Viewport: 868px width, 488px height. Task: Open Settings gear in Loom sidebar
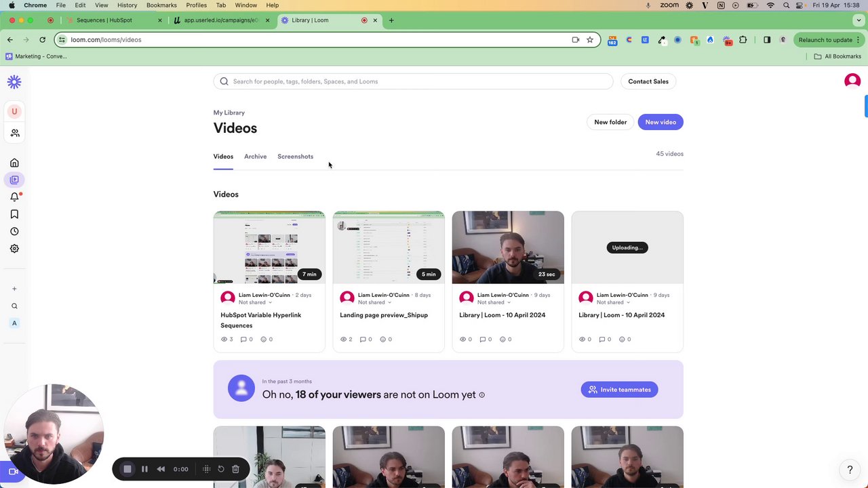pyautogui.click(x=14, y=249)
